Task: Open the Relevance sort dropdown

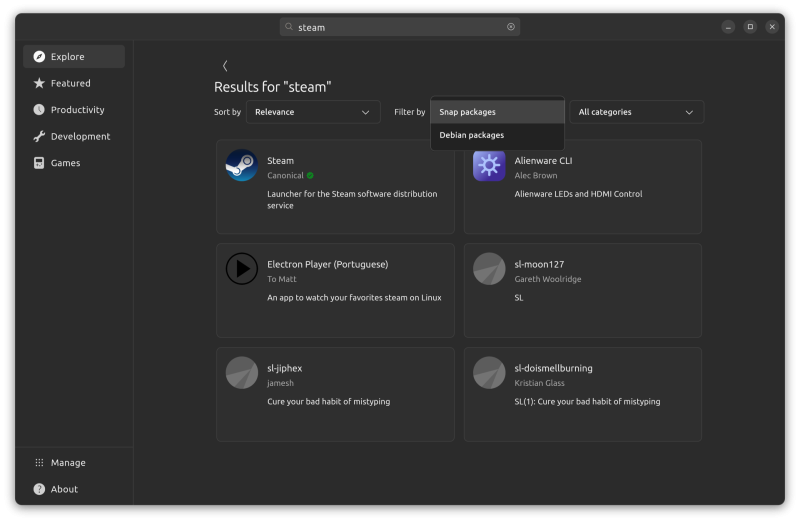Action: pyautogui.click(x=313, y=112)
